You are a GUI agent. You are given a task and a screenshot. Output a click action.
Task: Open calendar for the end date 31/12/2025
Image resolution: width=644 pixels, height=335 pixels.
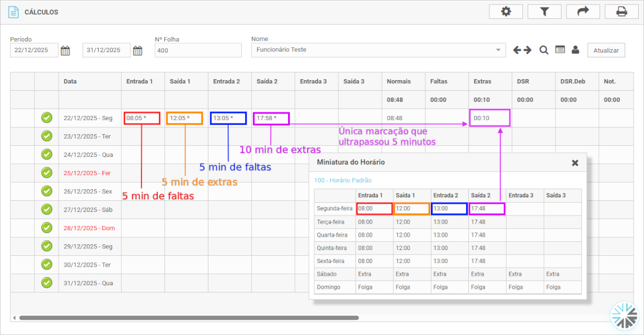tap(138, 50)
